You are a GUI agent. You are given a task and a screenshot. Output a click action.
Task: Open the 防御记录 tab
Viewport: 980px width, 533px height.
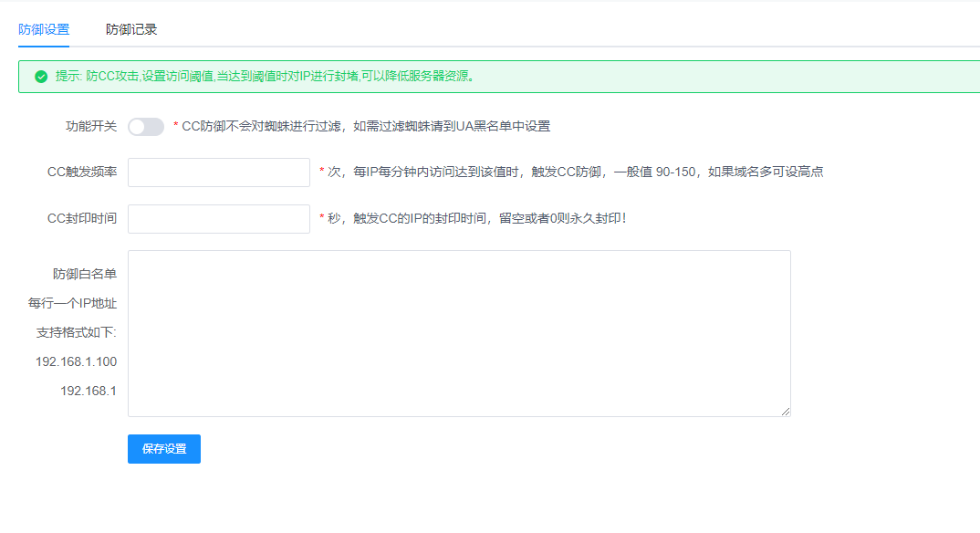(x=131, y=29)
